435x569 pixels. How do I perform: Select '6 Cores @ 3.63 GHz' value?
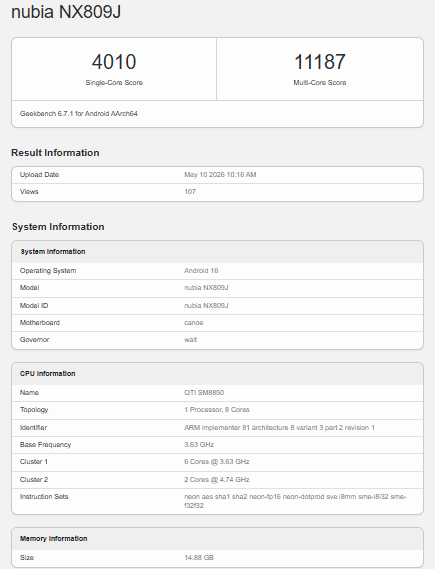pyautogui.click(x=217, y=462)
